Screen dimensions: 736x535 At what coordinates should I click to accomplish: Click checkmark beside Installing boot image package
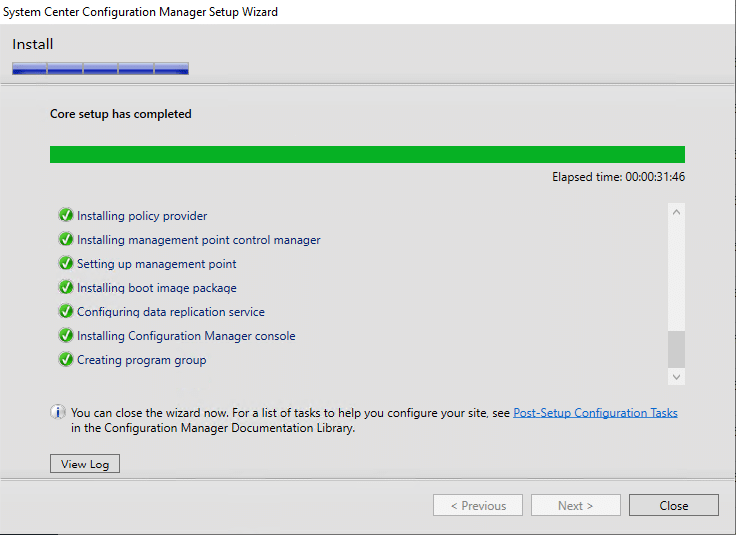[66, 288]
